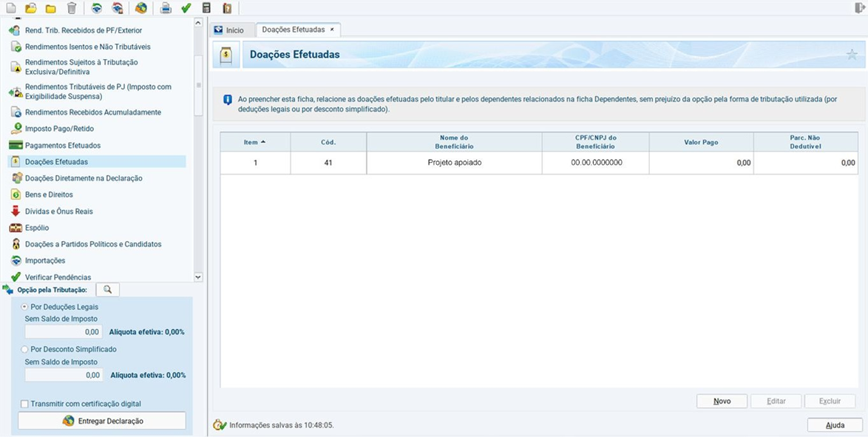Click the Espólio chest icon
This screenshot has width=868, height=437.
(x=16, y=228)
